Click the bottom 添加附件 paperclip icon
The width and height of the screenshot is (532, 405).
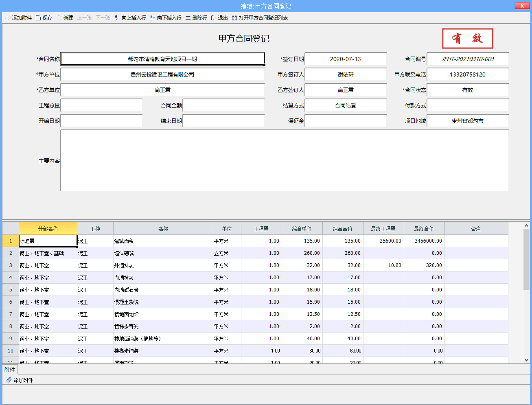point(9,380)
